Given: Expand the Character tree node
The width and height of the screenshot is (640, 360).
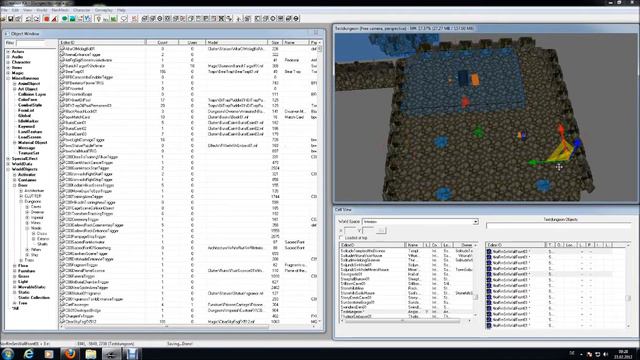Looking at the screenshot, I should [8, 62].
